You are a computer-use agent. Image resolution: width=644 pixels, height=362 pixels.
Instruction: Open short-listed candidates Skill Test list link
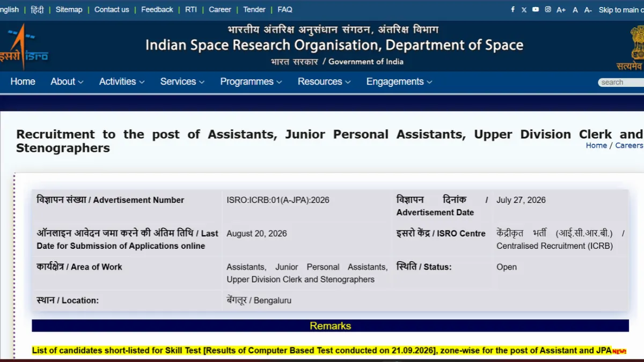(x=322, y=351)
